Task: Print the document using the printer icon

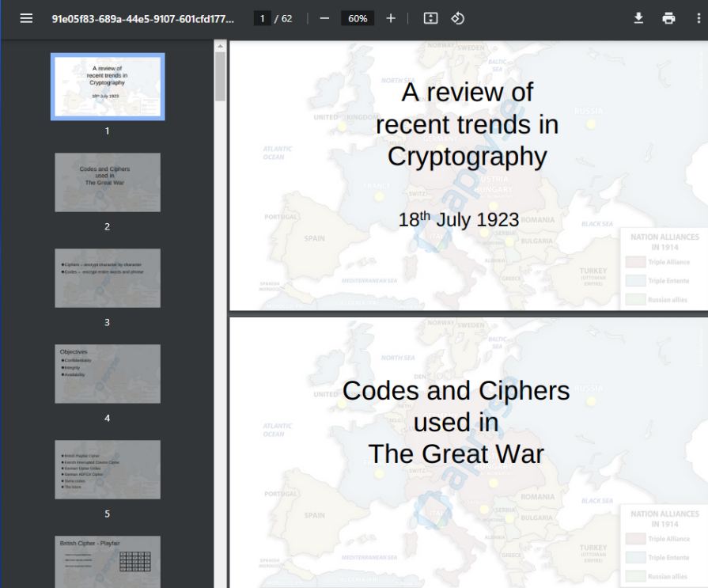Action: 668,18
